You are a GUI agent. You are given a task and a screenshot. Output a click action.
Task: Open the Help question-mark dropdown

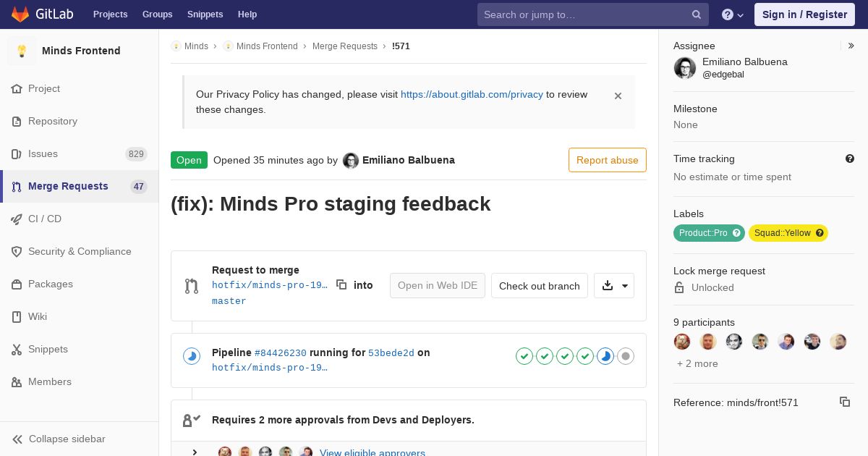[x=733, y=14]
